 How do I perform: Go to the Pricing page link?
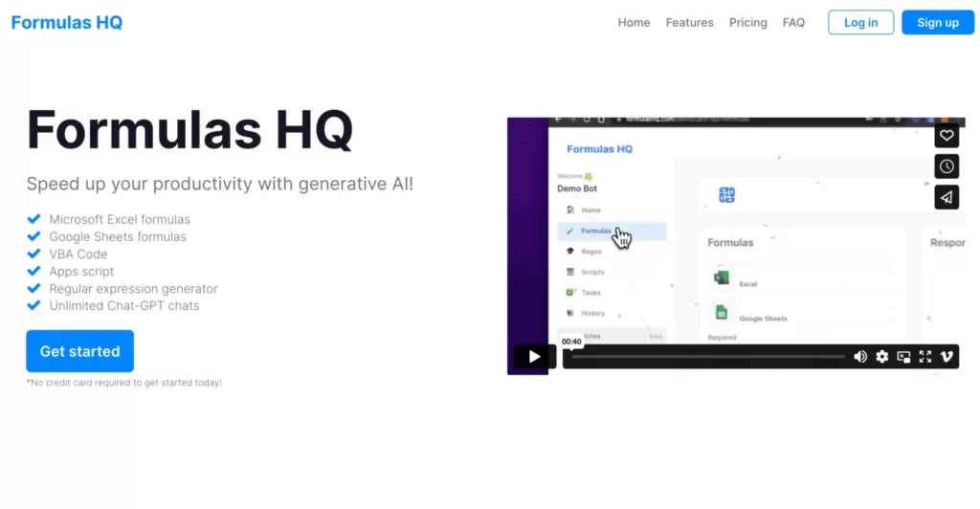747,22
